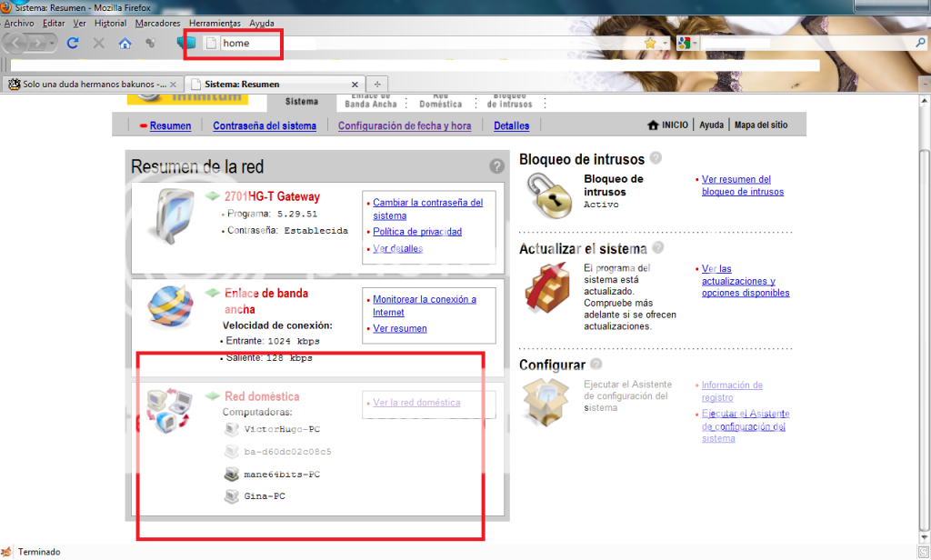Open Contraseña del sistema link
This screenshot has height=560, width=931.
[265, 125]
